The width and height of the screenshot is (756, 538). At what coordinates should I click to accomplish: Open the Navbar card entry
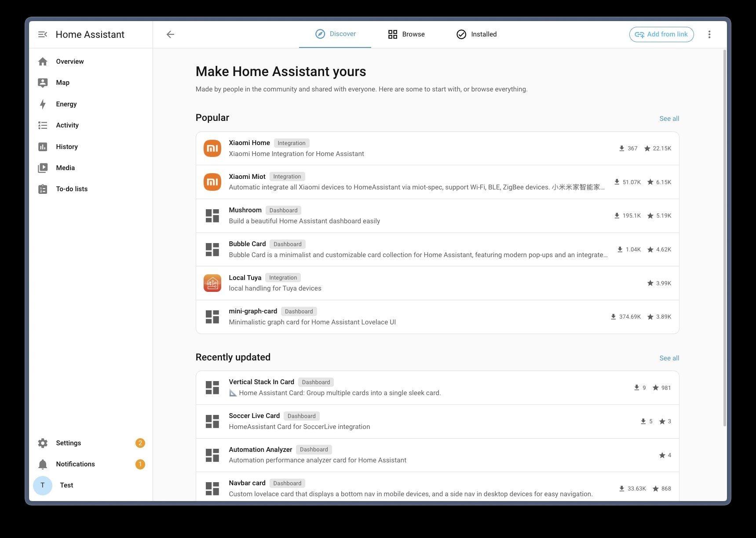(x=438, y=487)
